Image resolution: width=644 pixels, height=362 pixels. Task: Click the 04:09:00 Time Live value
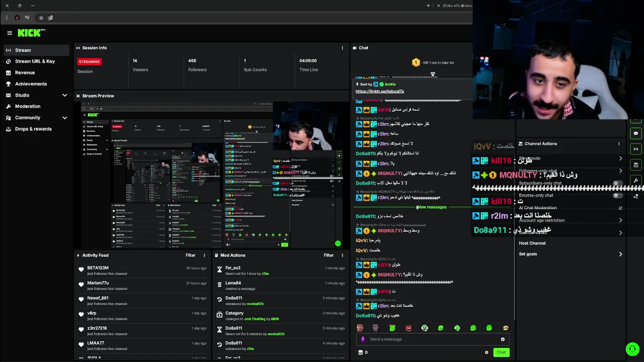[x=308, y=61]
